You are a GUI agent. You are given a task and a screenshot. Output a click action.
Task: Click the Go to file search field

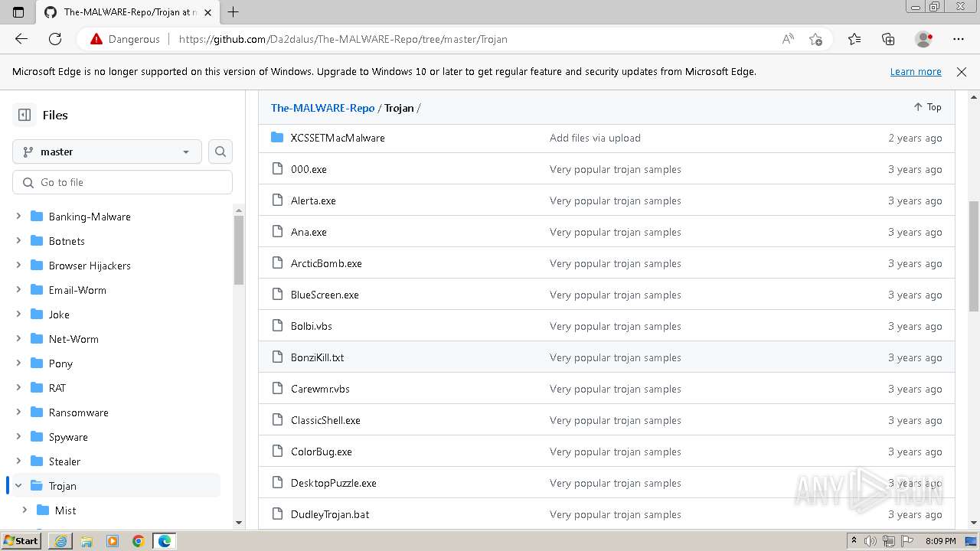(122, 182)
